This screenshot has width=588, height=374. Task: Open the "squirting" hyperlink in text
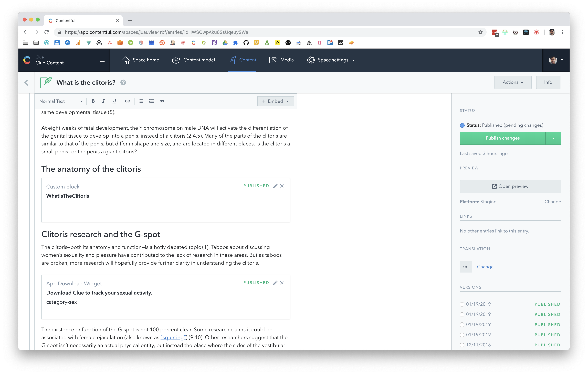[x=173, y=337]
